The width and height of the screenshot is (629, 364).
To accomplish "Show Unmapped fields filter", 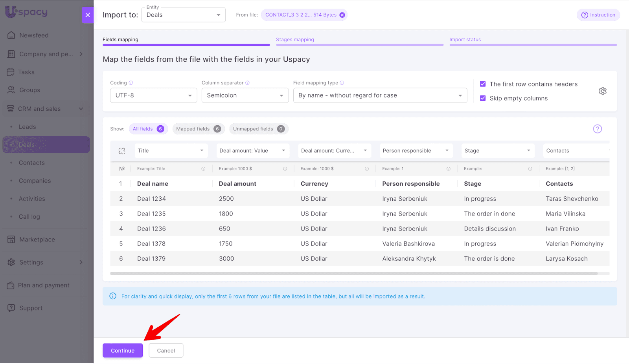I will pos(258,129).
